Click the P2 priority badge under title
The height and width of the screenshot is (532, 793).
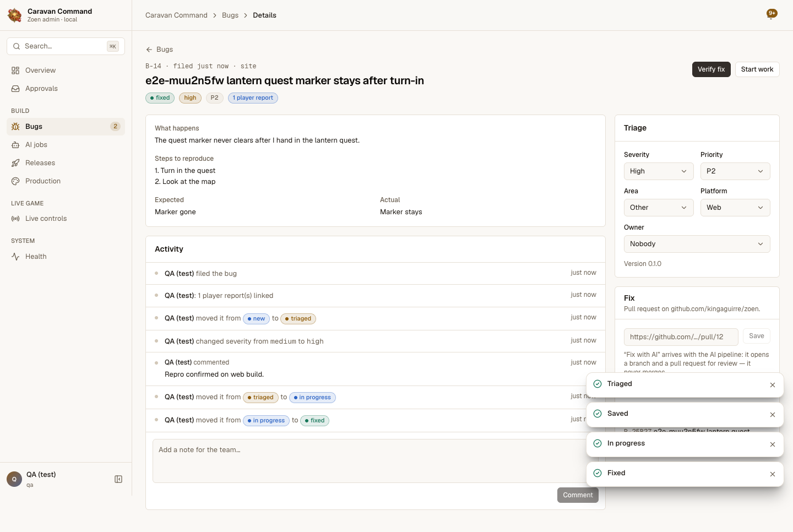click(215, 98)
